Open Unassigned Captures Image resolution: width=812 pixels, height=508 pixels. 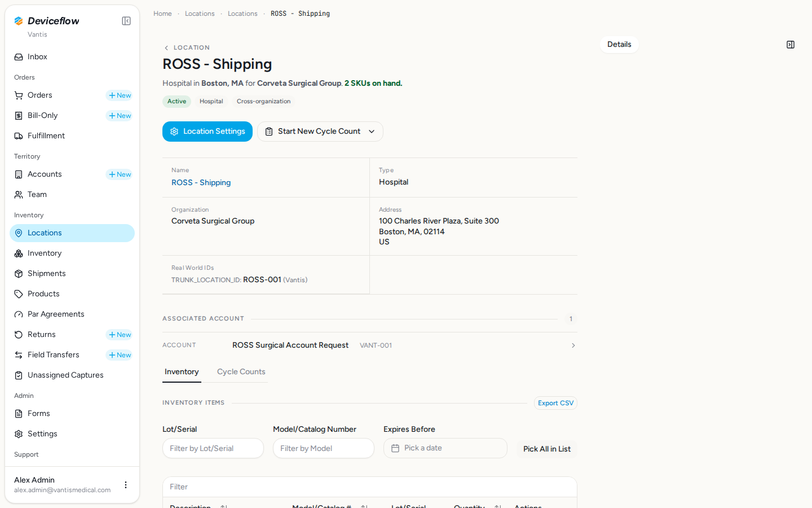(x=72, y=375)
